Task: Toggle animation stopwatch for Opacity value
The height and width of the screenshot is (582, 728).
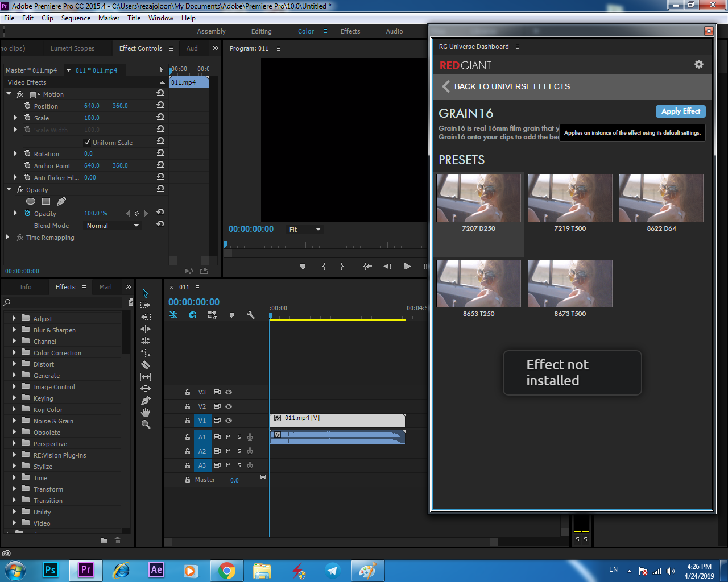Action: [x=27, y=213]
